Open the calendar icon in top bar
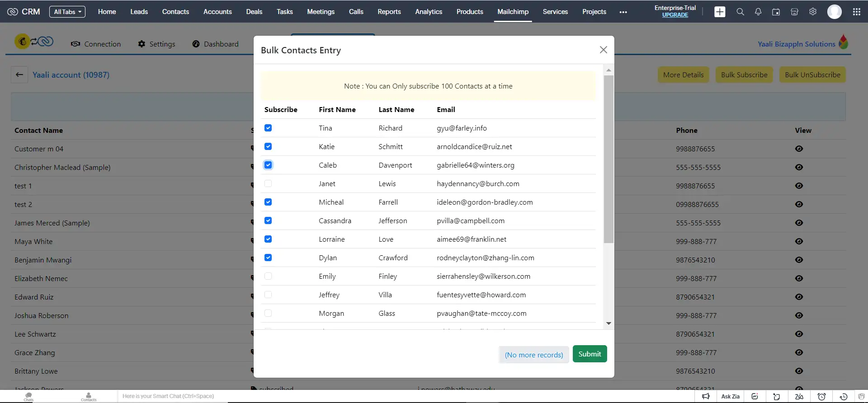 (776, 12)
